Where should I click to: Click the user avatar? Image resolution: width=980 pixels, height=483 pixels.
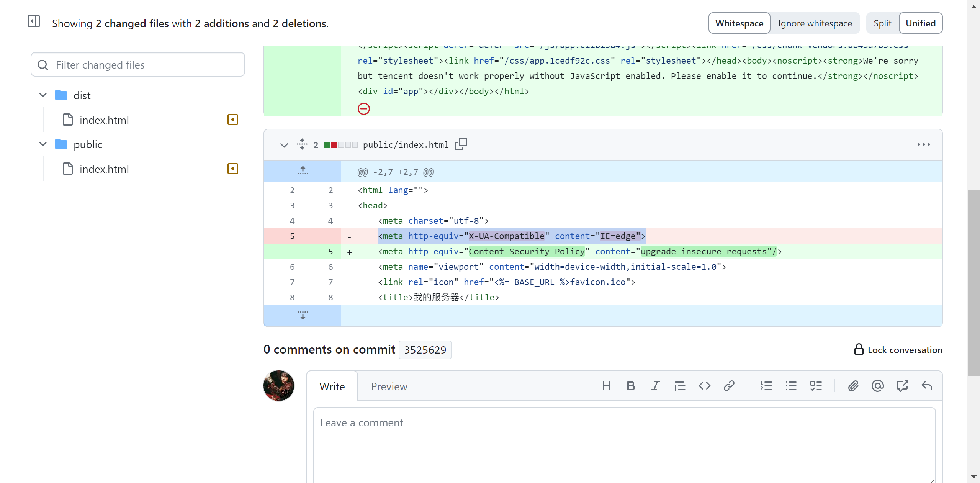[279, 386]
